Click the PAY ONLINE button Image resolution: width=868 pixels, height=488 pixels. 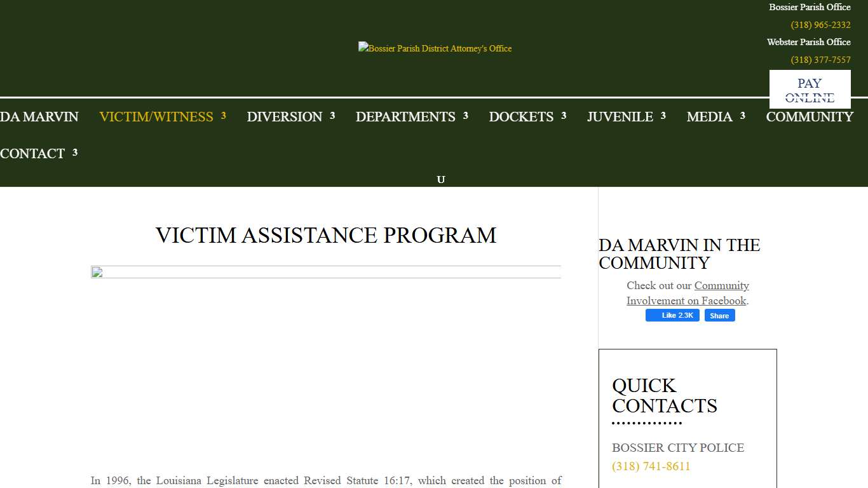click(810, 90)
